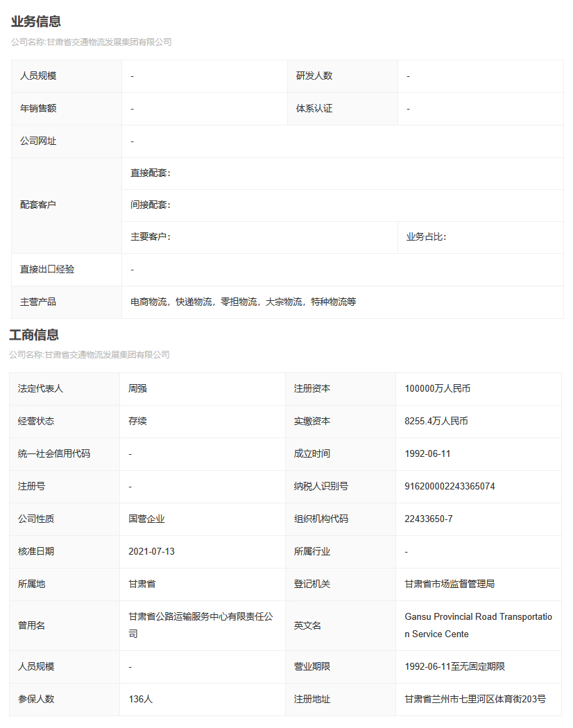Click the '营业期限' label cell

point(341,667)
